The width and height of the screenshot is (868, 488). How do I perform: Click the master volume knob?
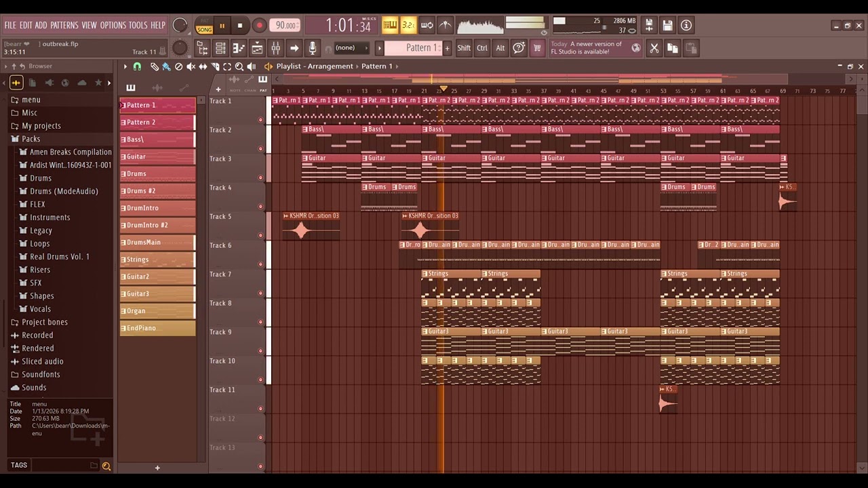180,25
